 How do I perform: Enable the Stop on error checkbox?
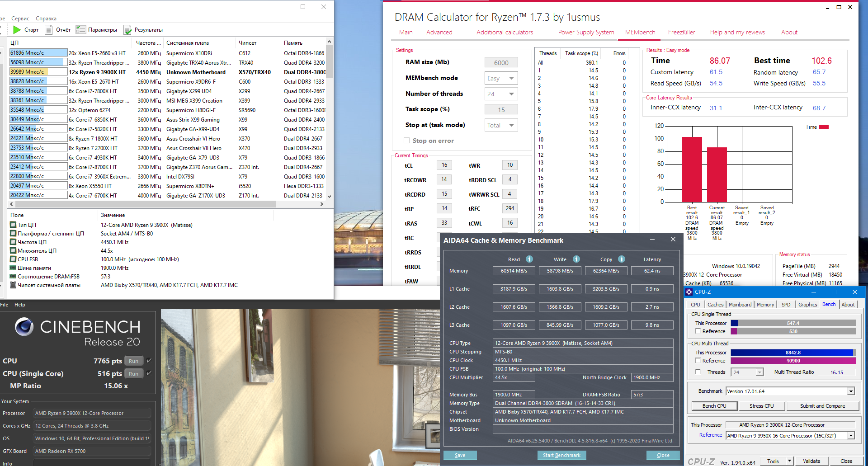coord(406,141)
